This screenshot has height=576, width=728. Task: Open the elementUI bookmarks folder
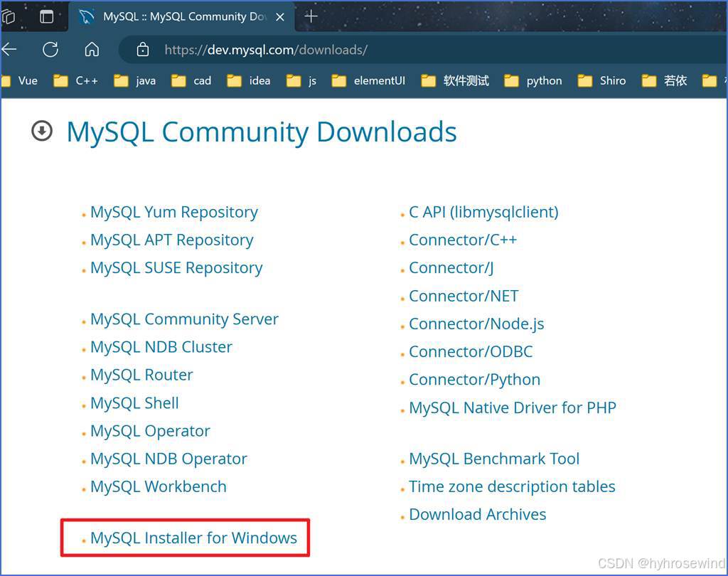(369, 81)
